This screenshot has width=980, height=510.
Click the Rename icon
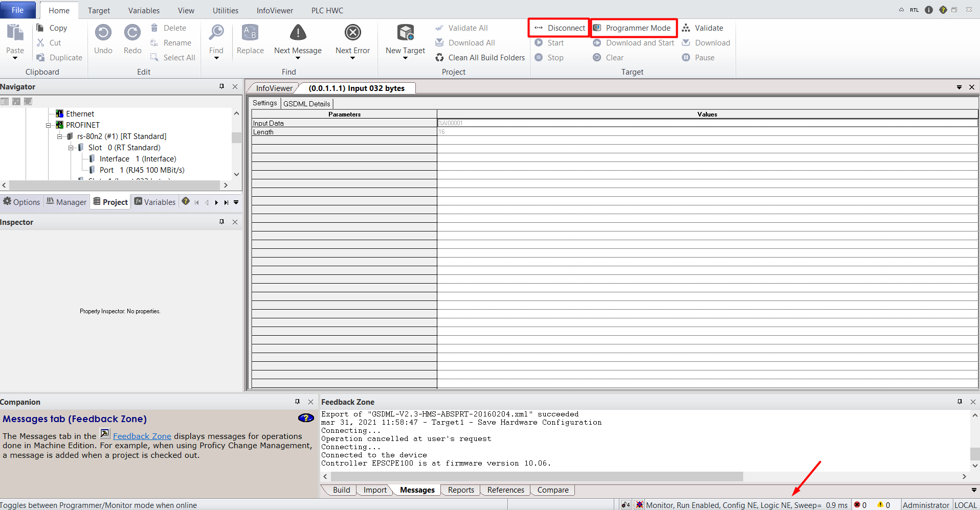[154, 42]
